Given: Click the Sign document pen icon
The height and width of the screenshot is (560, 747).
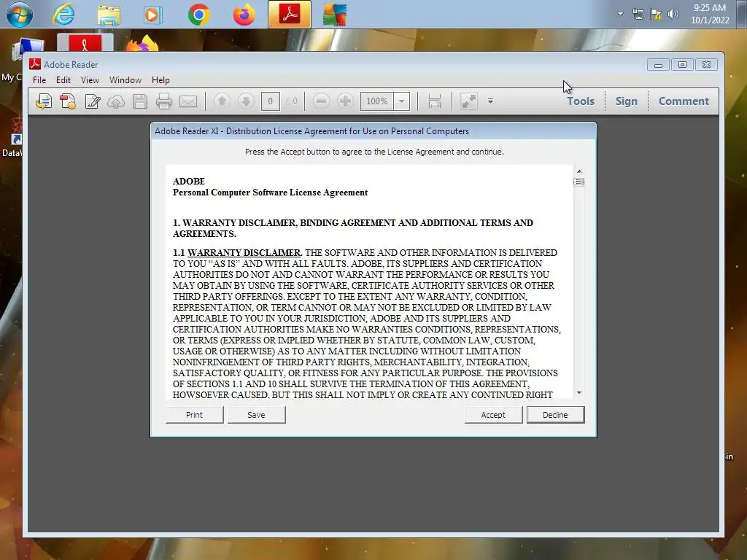Looking at the screenshot, I should 93,101.
